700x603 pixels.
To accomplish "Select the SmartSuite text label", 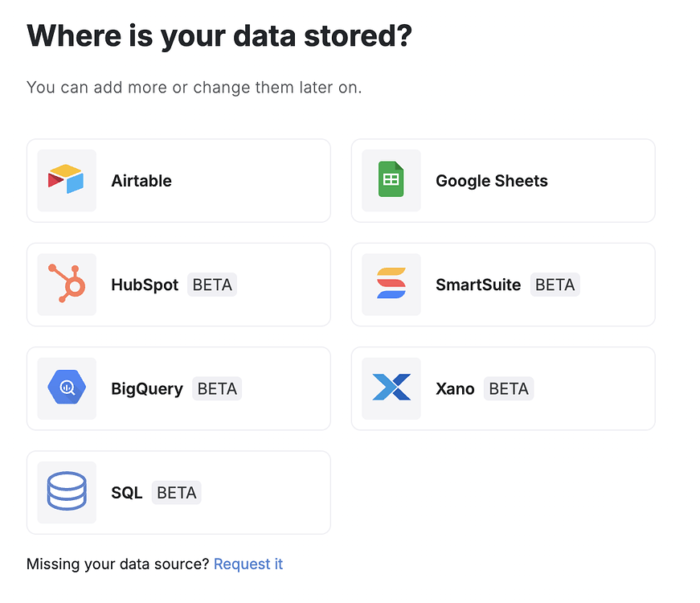I will click(478, 285).
